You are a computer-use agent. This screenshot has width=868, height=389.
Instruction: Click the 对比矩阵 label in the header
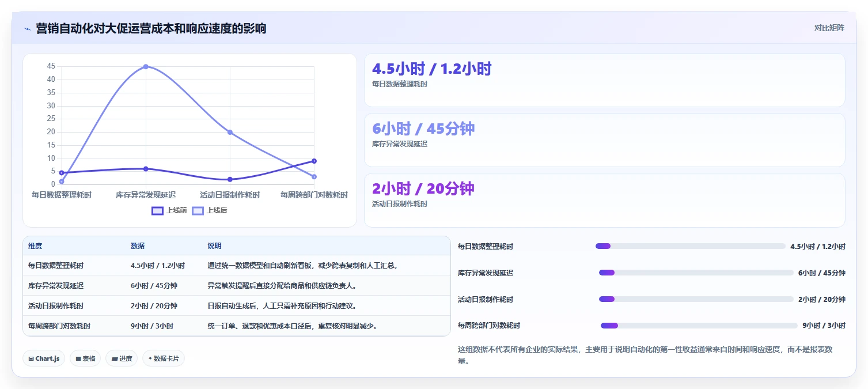829,28
